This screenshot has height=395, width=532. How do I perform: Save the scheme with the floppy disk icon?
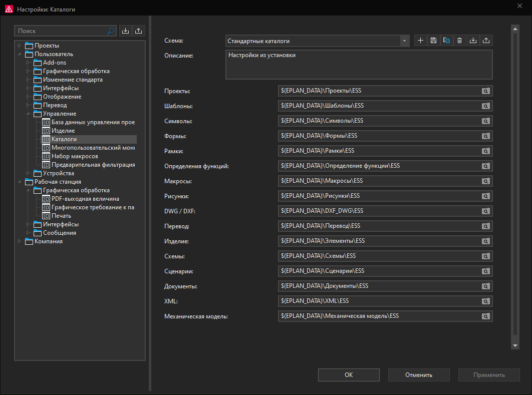click(433, 41)
